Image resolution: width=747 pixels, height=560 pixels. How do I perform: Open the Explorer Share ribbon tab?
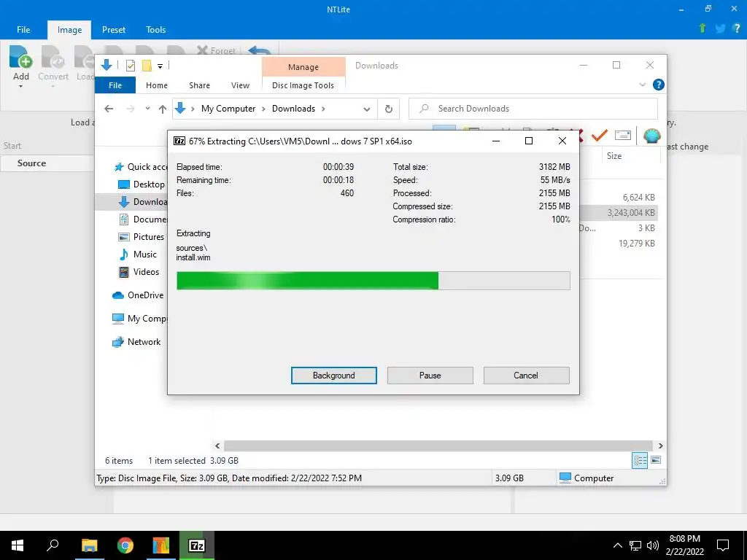199,85
